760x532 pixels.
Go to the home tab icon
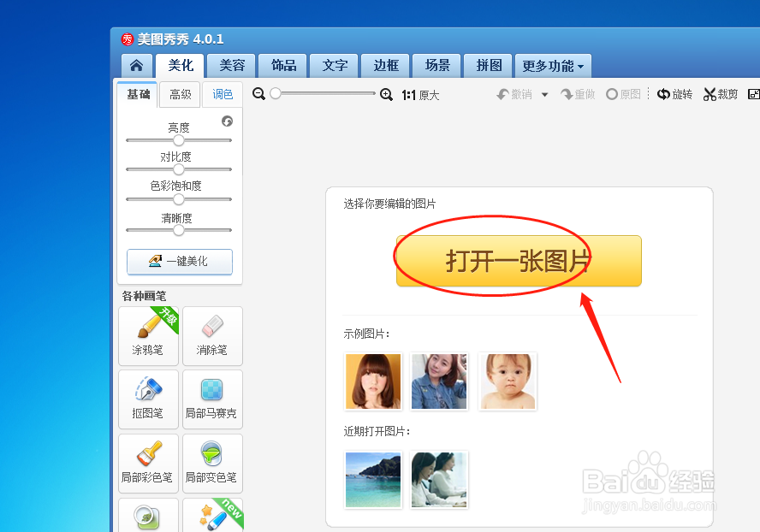tap(137, 65)
